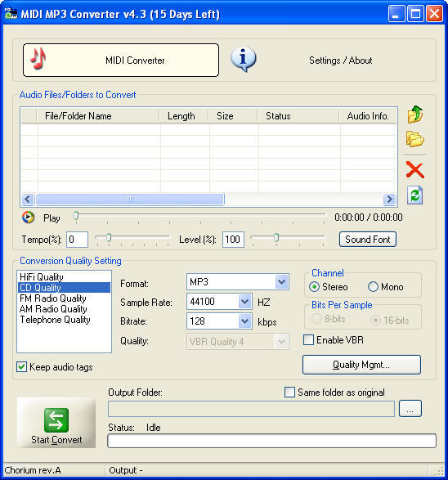The height and width of the screenshot is (480, 448).
Task: Click the File/Folder Name column header
Action: pyautogui.click(x=99, y=116)
